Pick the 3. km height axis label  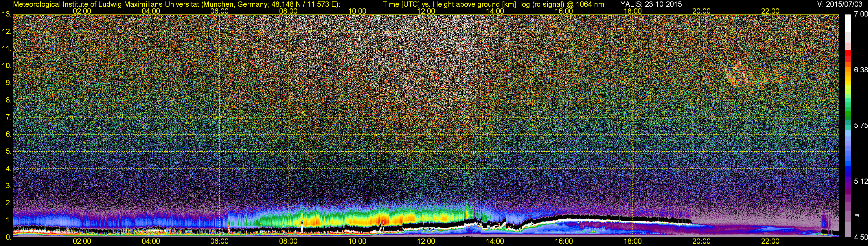pos(8,186)
